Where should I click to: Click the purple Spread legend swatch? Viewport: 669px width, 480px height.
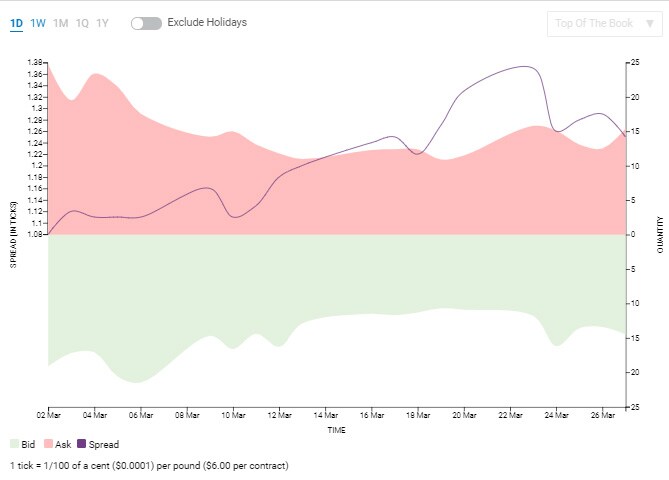tap(82, 443)
